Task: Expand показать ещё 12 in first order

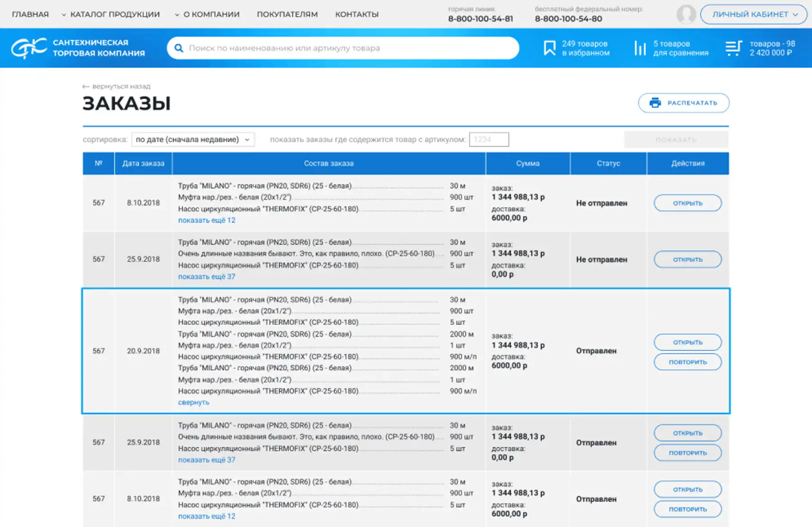Action: click(x=207, y=220)
